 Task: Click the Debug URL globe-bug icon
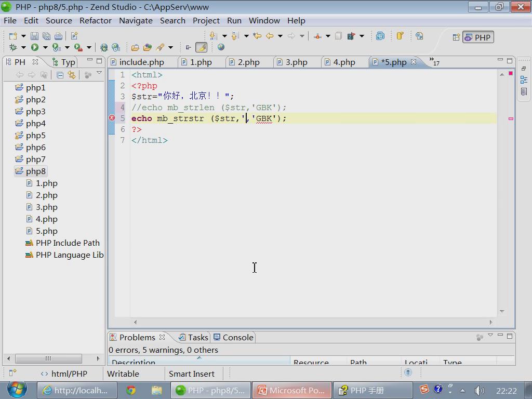(104, 47)
